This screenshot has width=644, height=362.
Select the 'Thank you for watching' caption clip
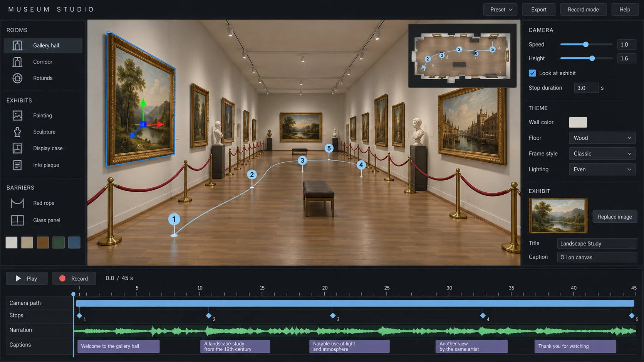575,346
